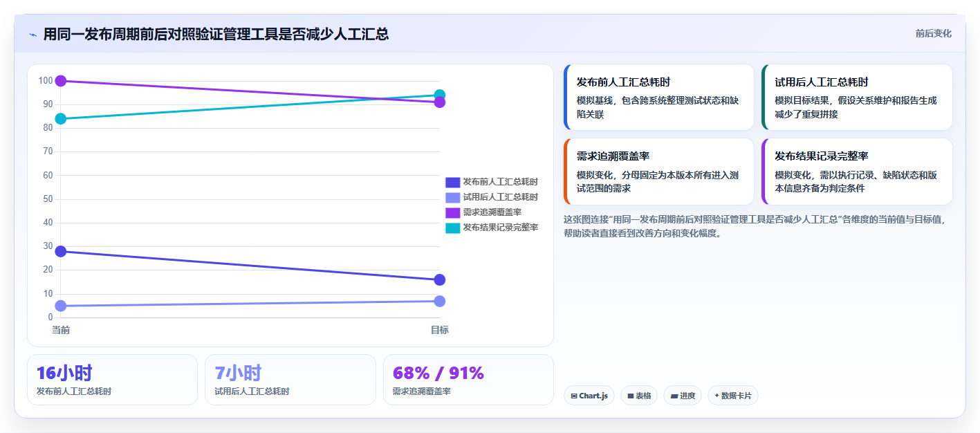Click the 16小时 stat card
This screenshot has height=433, width=980.
(112, 380)
